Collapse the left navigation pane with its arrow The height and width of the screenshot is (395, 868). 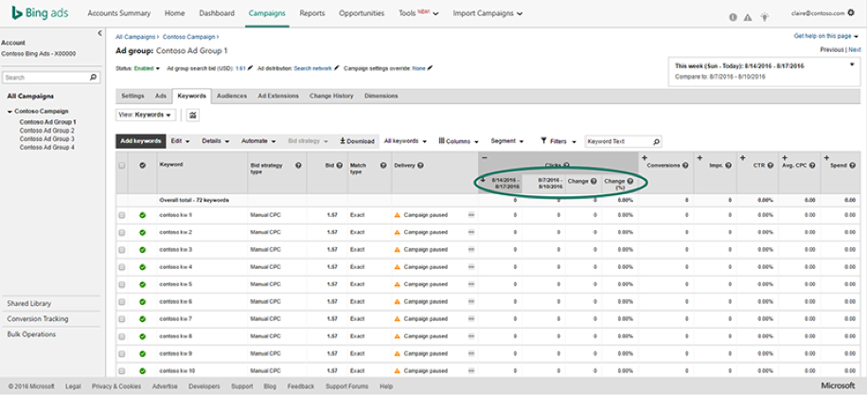pyautogui.click(x=99, y=33)
